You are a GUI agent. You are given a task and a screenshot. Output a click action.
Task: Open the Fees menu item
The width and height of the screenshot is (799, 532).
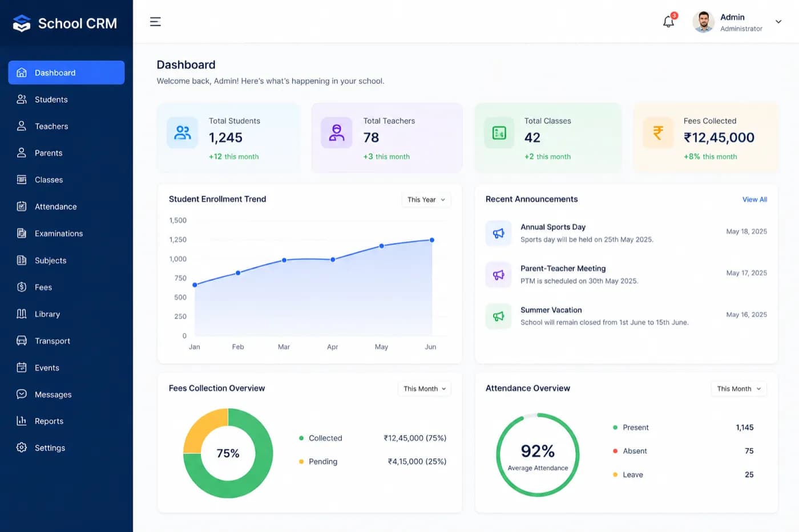(x=66, y=287)
